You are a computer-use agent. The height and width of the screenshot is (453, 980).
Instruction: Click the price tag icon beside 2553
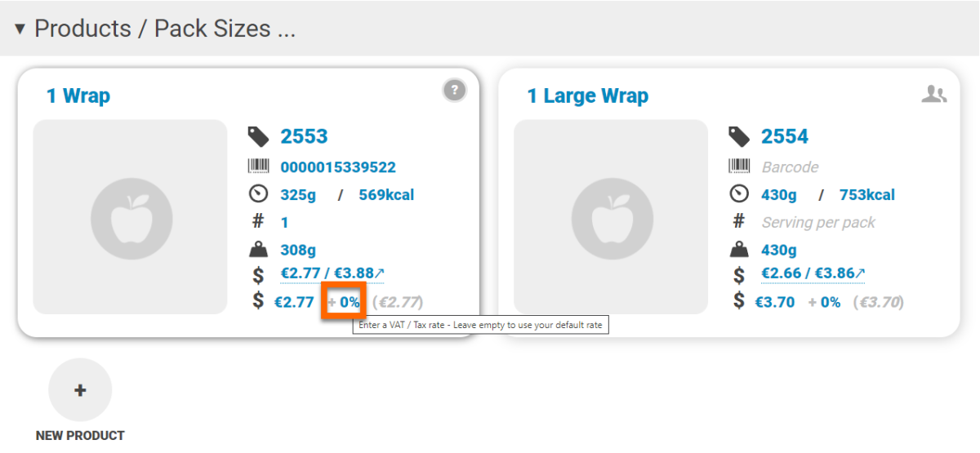point(258,136)
